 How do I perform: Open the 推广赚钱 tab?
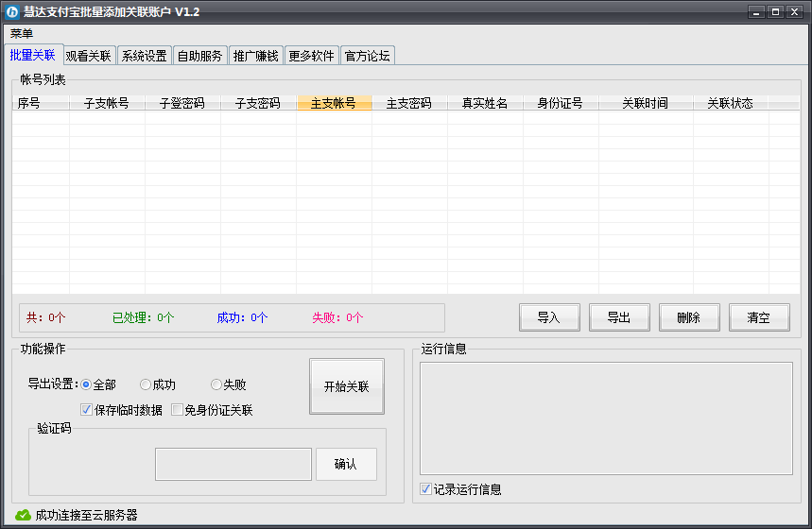point(256,56)
